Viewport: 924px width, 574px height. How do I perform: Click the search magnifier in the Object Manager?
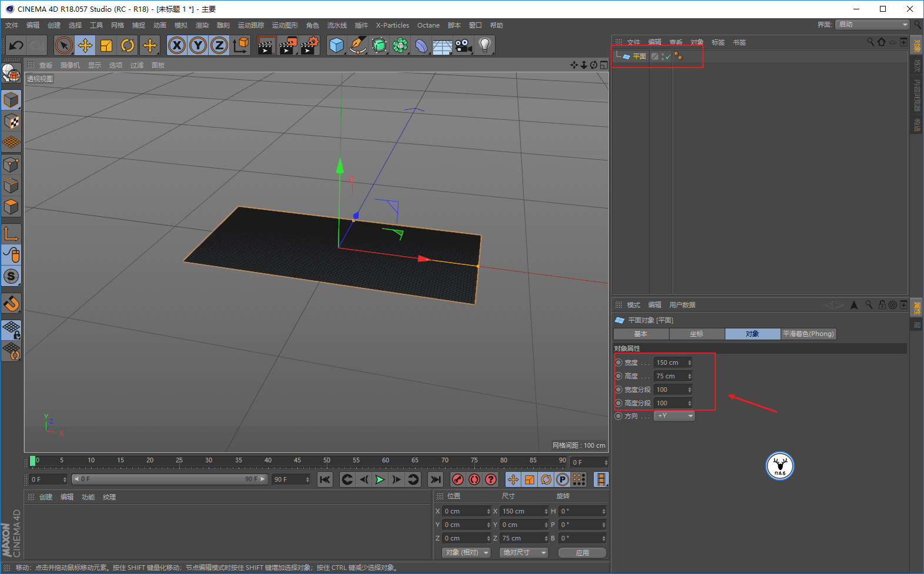coord(871,42)
